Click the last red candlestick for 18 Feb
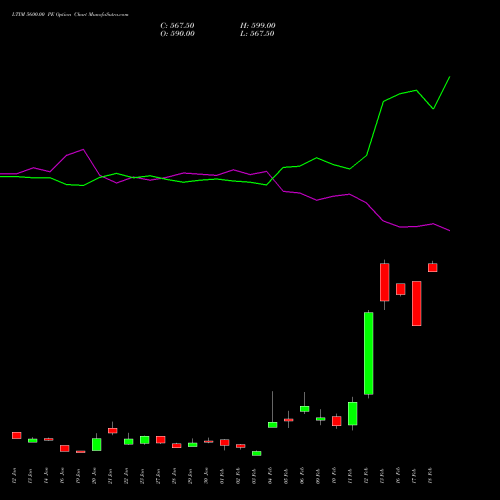The width and height of the screenshot is (500, 500). coord(433,267)
